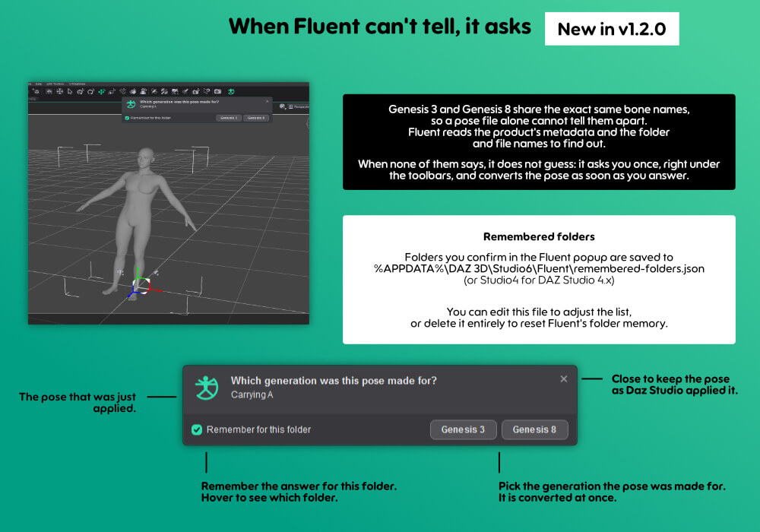The width and height of the screenshot is (760, 532).
Task: Click the teal Fluent icon at the toolbar end
Action: coord(231,91)
